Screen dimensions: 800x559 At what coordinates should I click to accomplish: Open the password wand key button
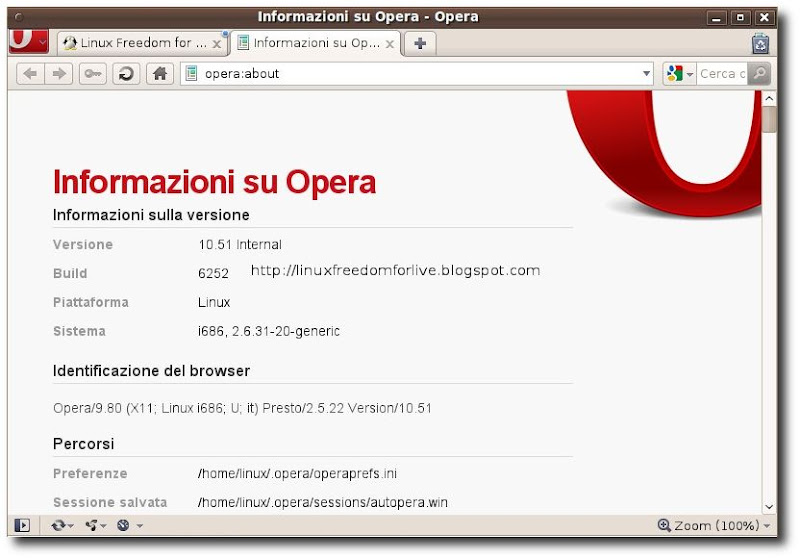93,74
